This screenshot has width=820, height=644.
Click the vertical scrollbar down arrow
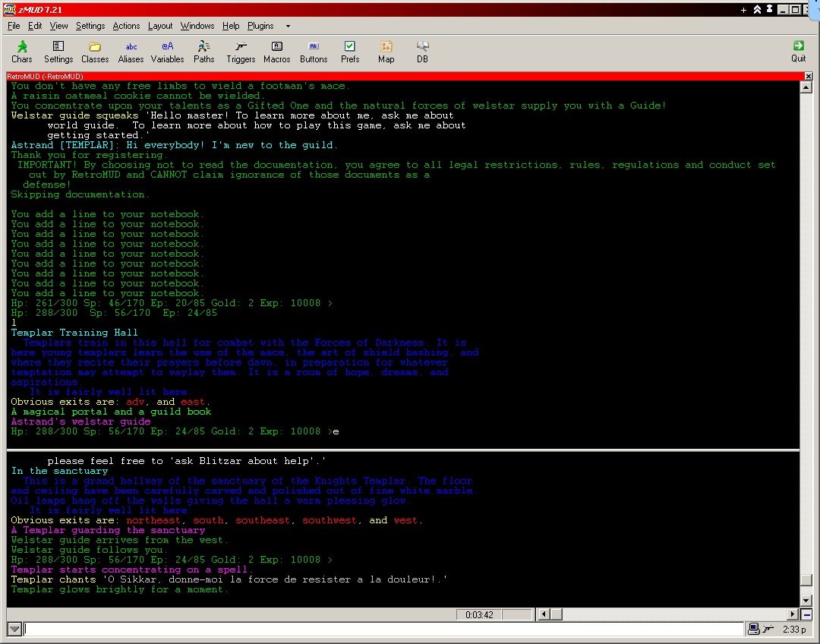coord(806,601)
